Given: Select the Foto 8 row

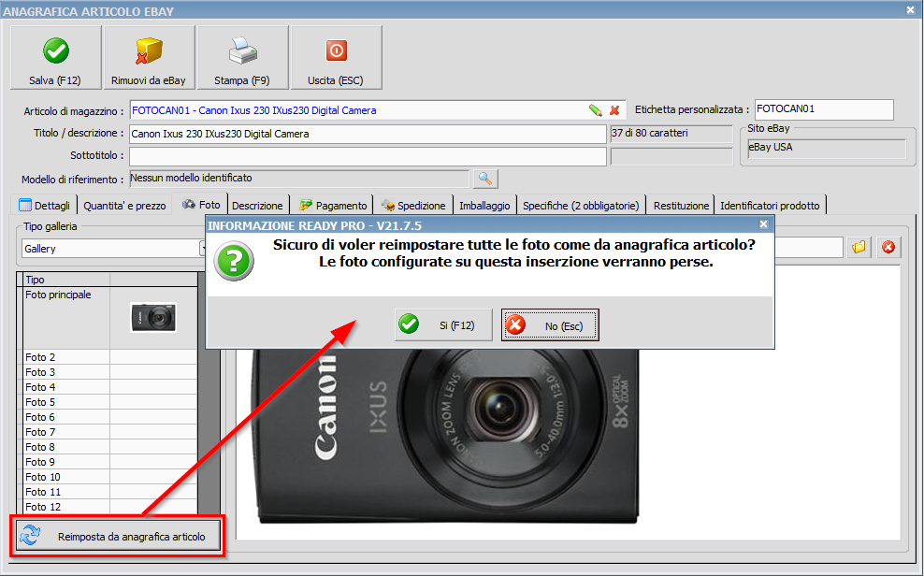Looking at the screenshot, I should click(110, 447).
